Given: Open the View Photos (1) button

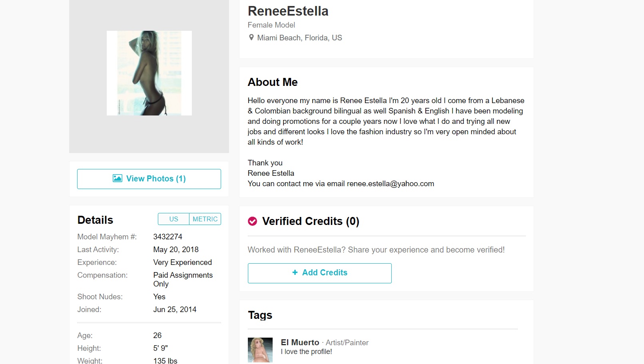Looking at the screenshot, I should [x=149, y=179].
